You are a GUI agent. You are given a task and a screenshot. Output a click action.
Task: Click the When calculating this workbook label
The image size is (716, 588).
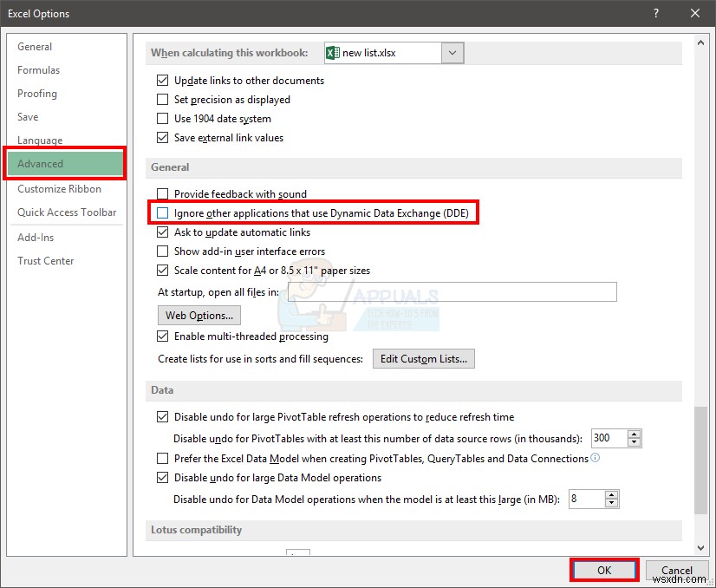point(229,53)
